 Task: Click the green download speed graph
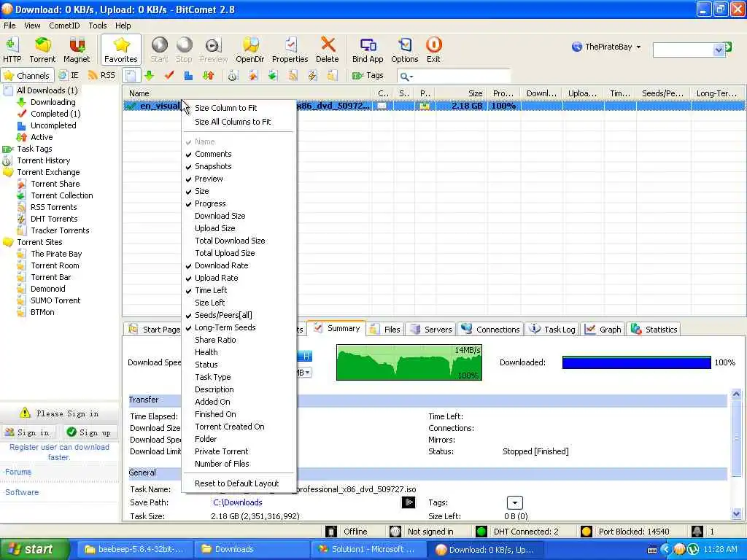pyautogui.click(x=409, y=362)
